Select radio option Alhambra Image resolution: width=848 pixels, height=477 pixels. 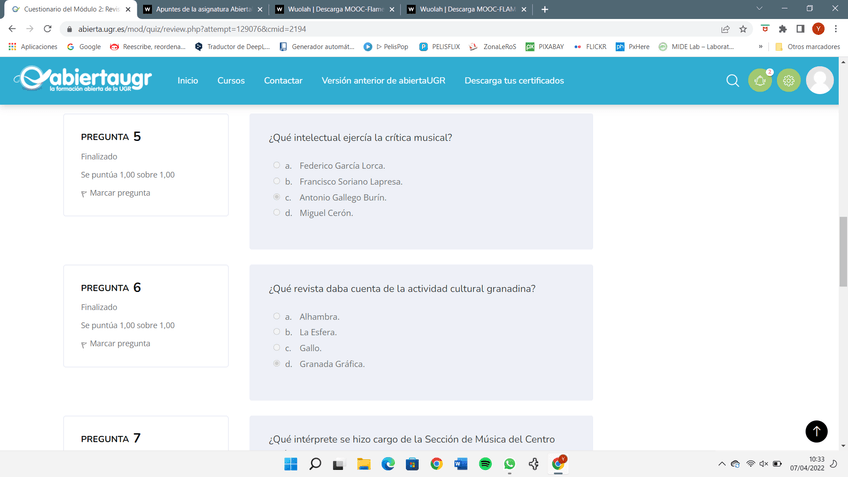pos(276,316)
